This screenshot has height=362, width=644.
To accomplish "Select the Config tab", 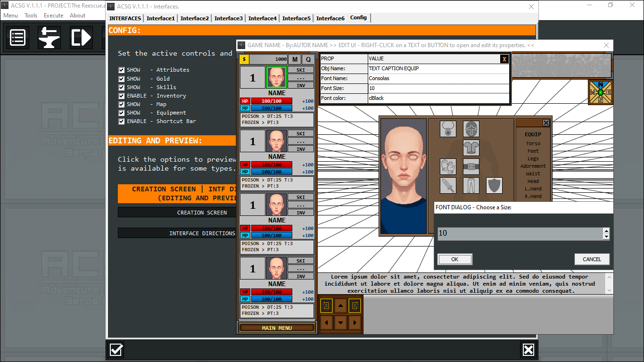I will tap(358, 17).
